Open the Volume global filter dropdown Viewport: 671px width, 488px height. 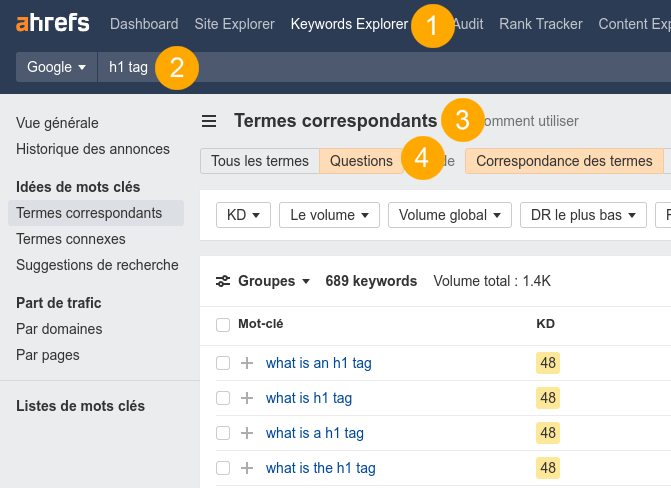[450, 215]
